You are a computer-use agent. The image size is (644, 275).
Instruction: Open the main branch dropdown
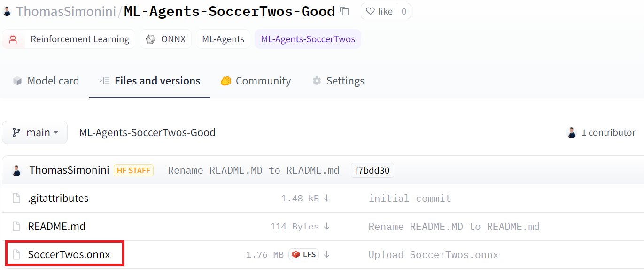point(35,133)
